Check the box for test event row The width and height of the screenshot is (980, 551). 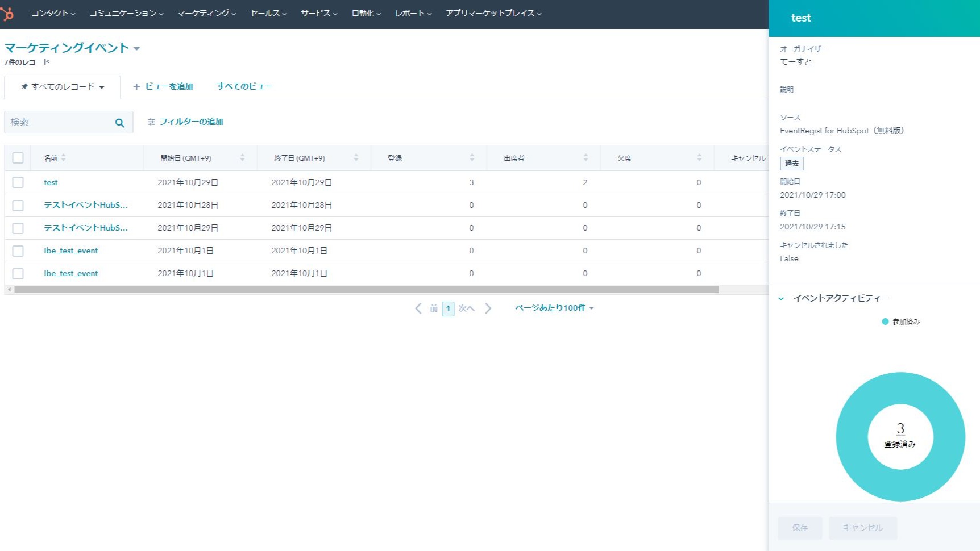pyautogui.click(x=18, y=182)
